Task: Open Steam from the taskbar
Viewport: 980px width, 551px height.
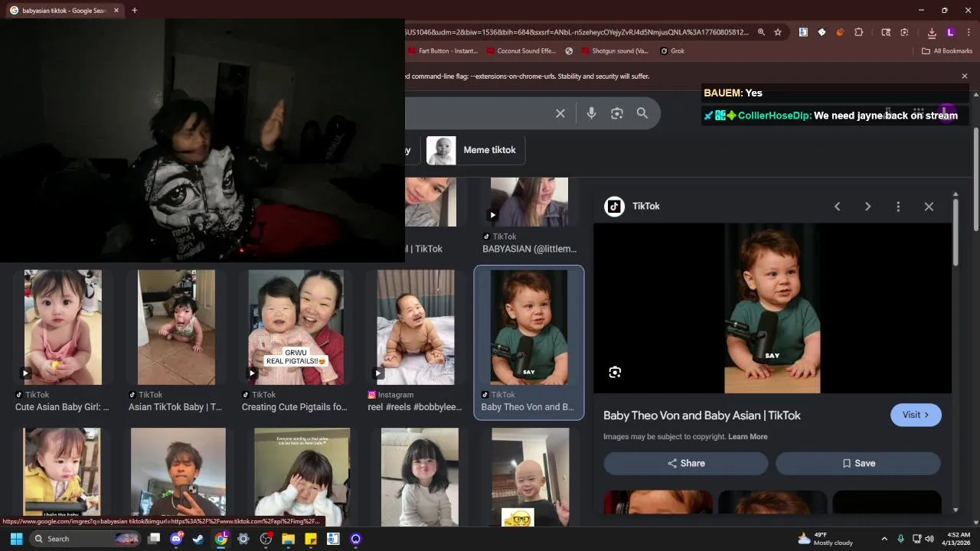Action: coord(198,539)
